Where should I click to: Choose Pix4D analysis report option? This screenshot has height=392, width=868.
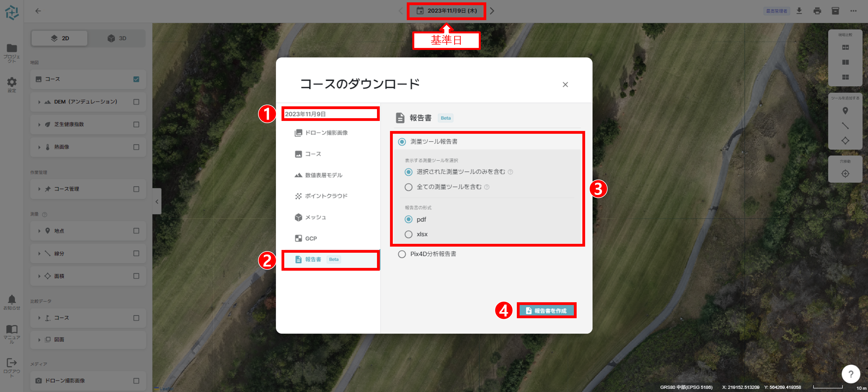pyautogui.click(x=402, y=254)
